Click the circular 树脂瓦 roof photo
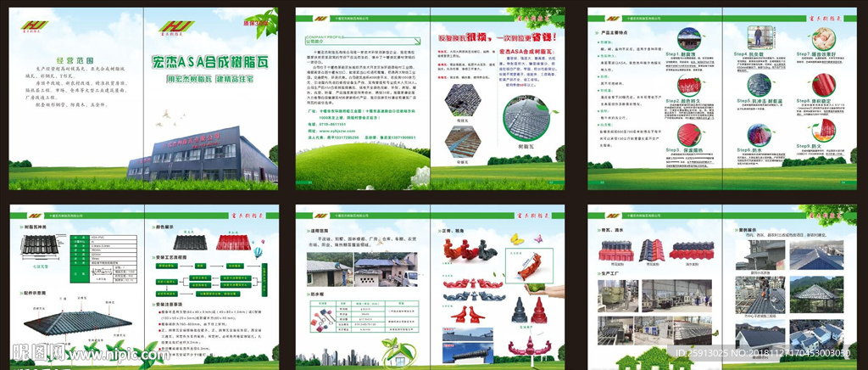This screenshot has width=868, height=370. coord(526,119)
